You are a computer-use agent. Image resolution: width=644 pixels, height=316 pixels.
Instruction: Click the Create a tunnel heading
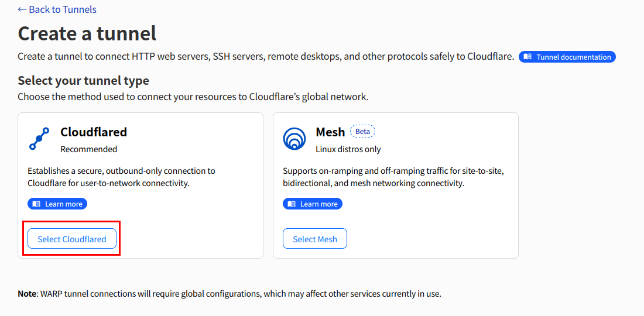point(87,33)
